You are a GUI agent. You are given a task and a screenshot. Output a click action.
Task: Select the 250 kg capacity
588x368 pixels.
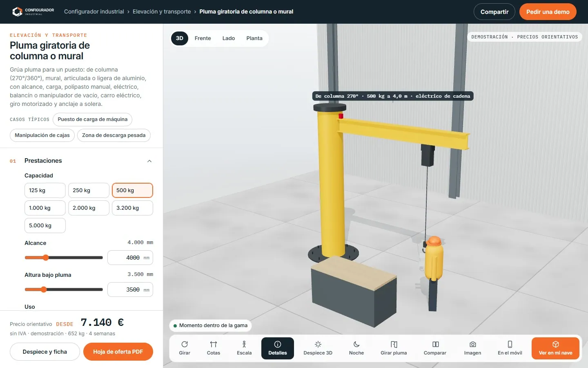point(89,191)
